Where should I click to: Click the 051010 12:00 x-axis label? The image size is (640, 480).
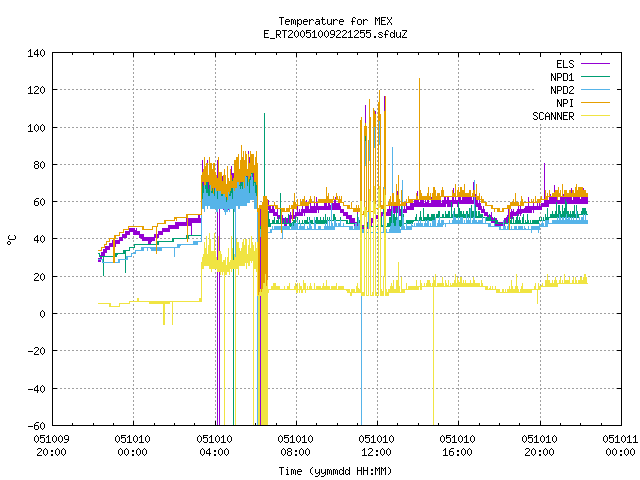point(376,446)
